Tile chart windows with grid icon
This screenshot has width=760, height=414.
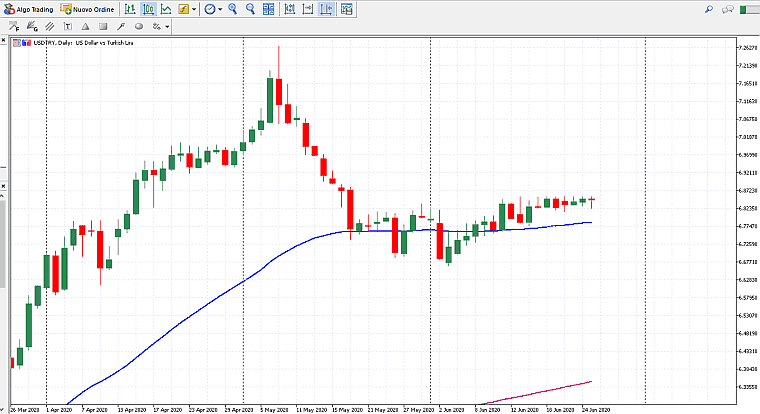(x=269, y=9)
